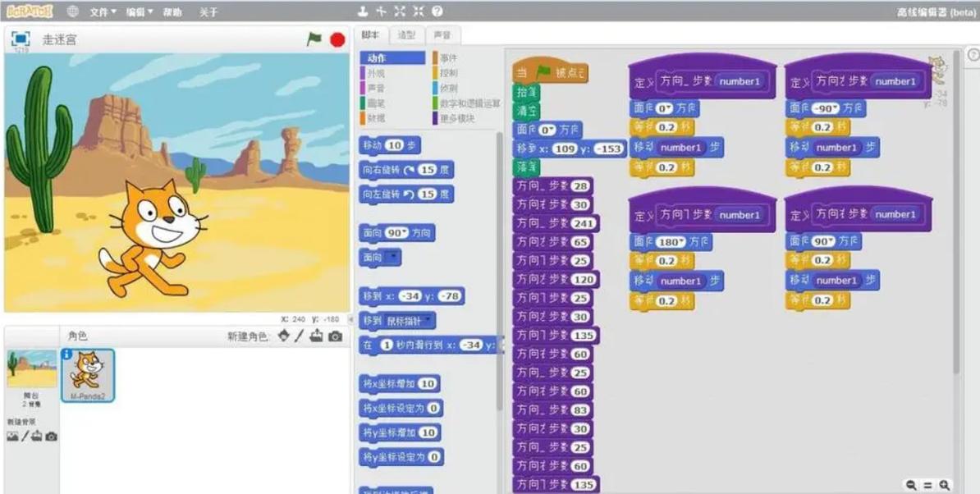Switch to the 造型 tab
The image size is (980, 494).
(406, 35)
